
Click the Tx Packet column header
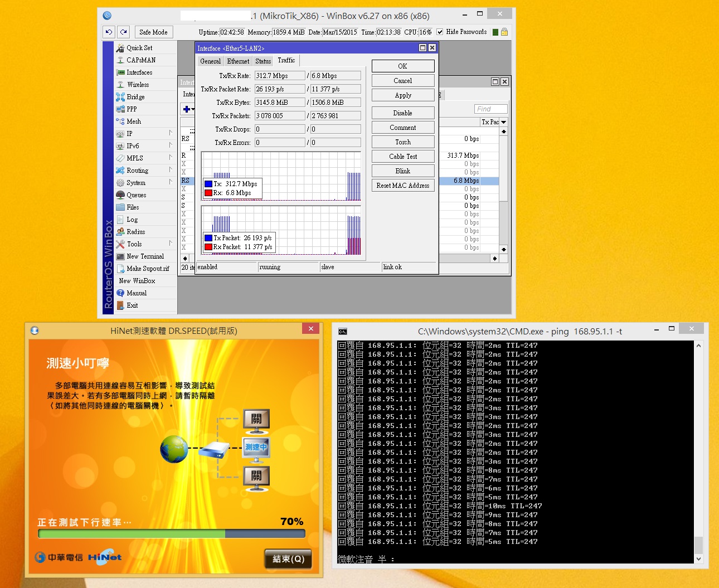pyautogui.click(x=490, y=122)
